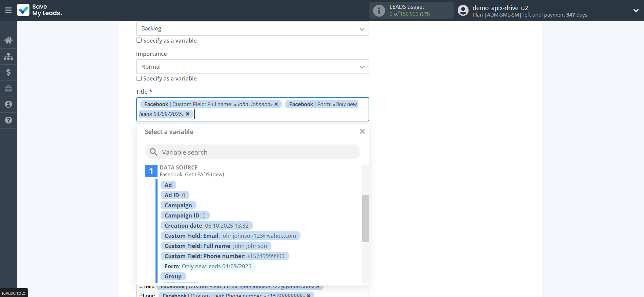Select the Custom Field: Email variable
This screenshot has width=644, height=297.
coord(230,236)
